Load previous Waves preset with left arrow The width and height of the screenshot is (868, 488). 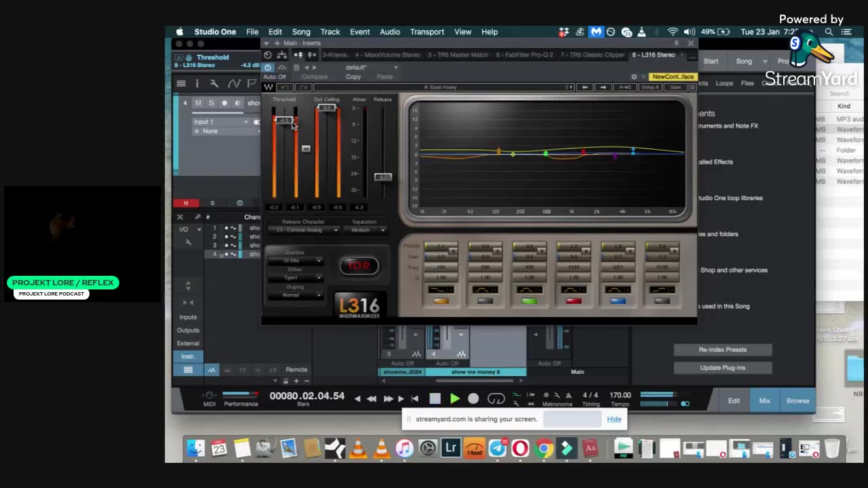[x=585, y=87]
